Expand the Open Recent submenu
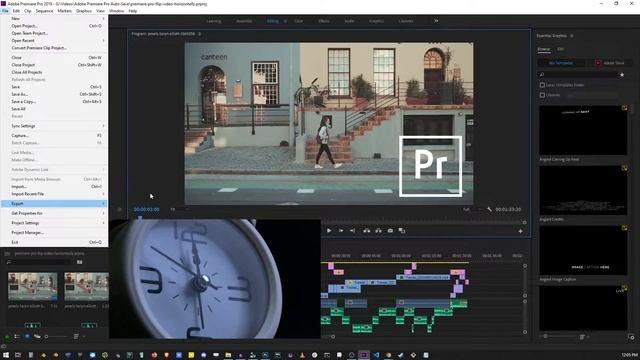 coord(54,40)
